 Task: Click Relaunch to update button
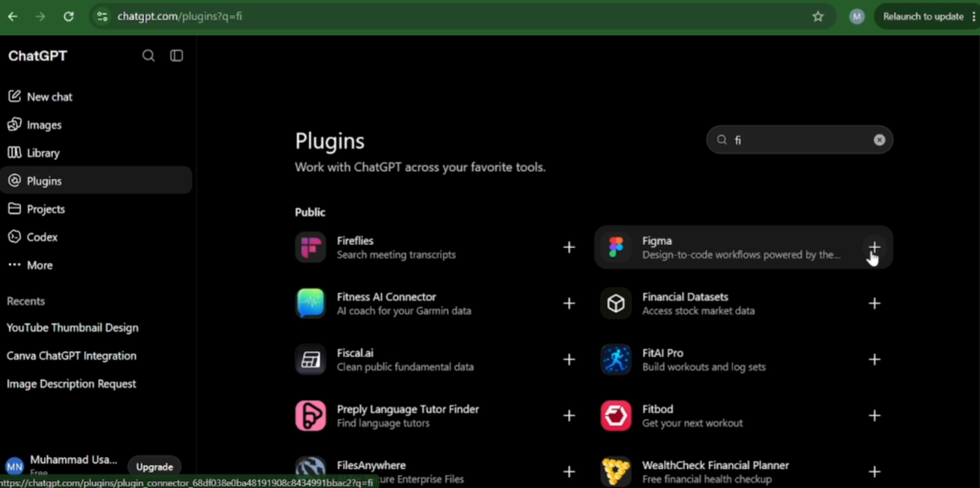924,17
